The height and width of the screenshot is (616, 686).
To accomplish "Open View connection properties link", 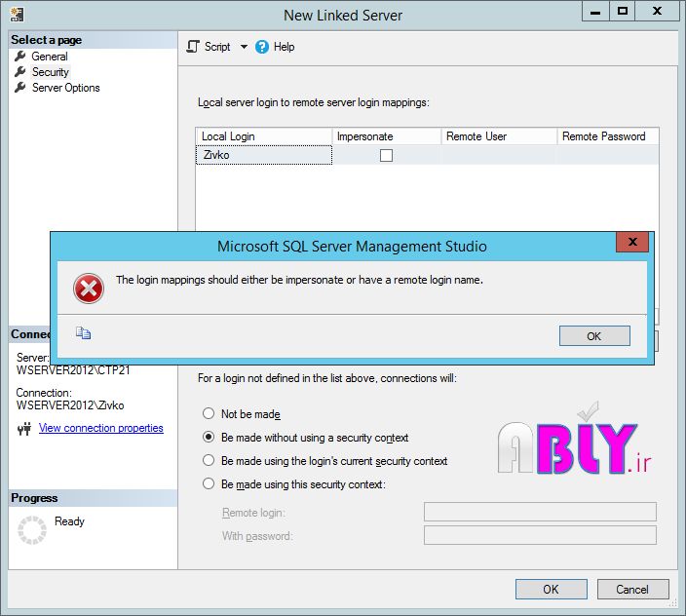I will tap(101, 428).
